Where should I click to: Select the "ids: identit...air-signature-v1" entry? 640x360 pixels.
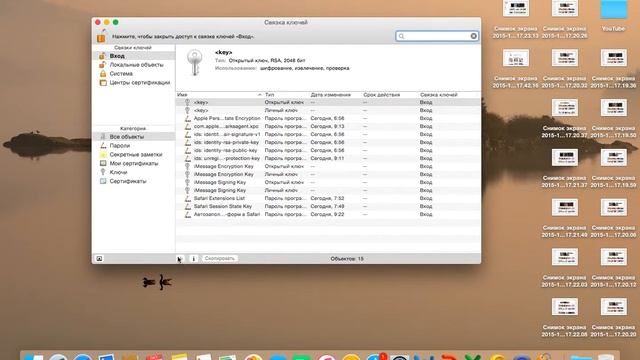(328, 134)
